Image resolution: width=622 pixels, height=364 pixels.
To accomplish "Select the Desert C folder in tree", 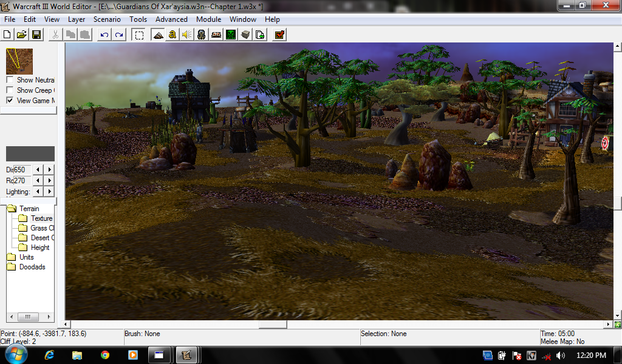I will (x=42, y=238).
